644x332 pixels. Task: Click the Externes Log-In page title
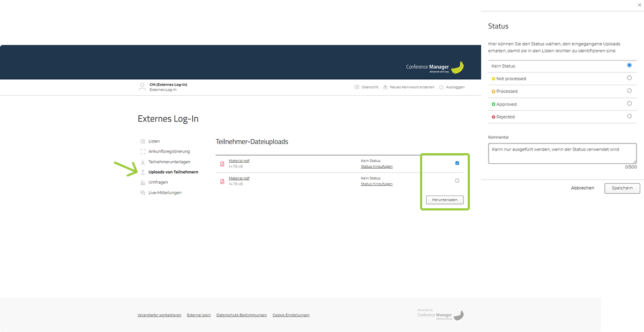coord(168,119)
